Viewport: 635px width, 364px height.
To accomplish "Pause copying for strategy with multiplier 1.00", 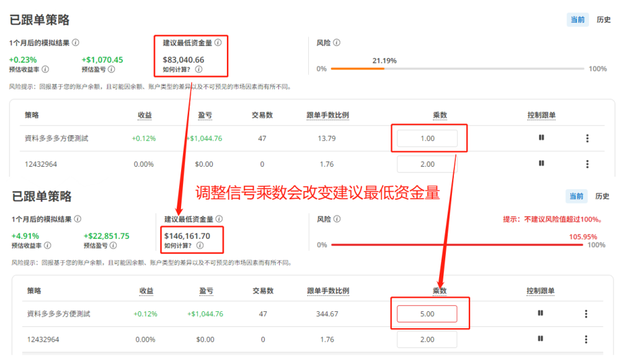I will [541, 138].
